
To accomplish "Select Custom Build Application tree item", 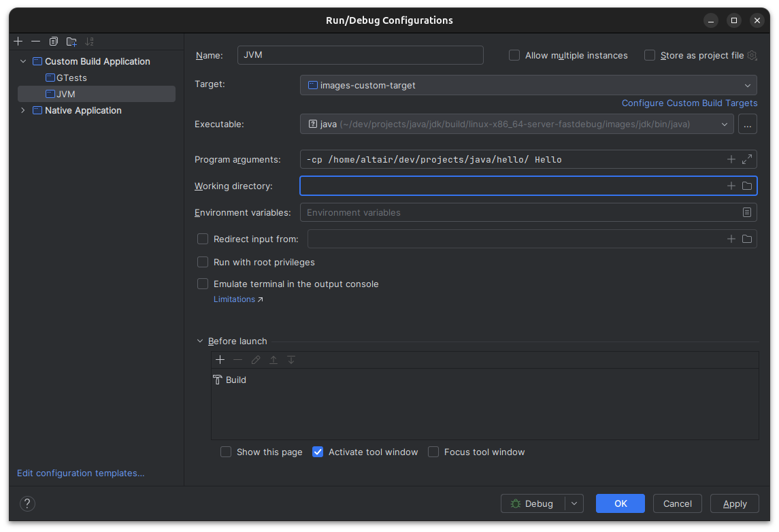I will click(x=97, y=61).
